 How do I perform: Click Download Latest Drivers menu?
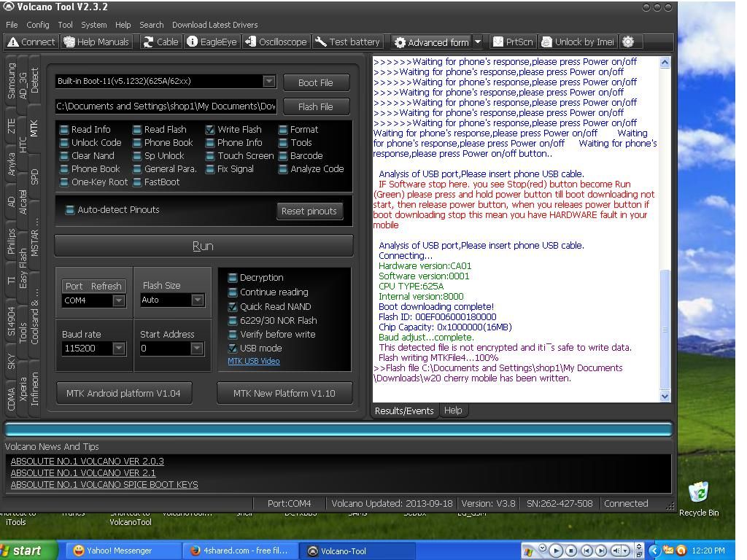click(215, 25)
